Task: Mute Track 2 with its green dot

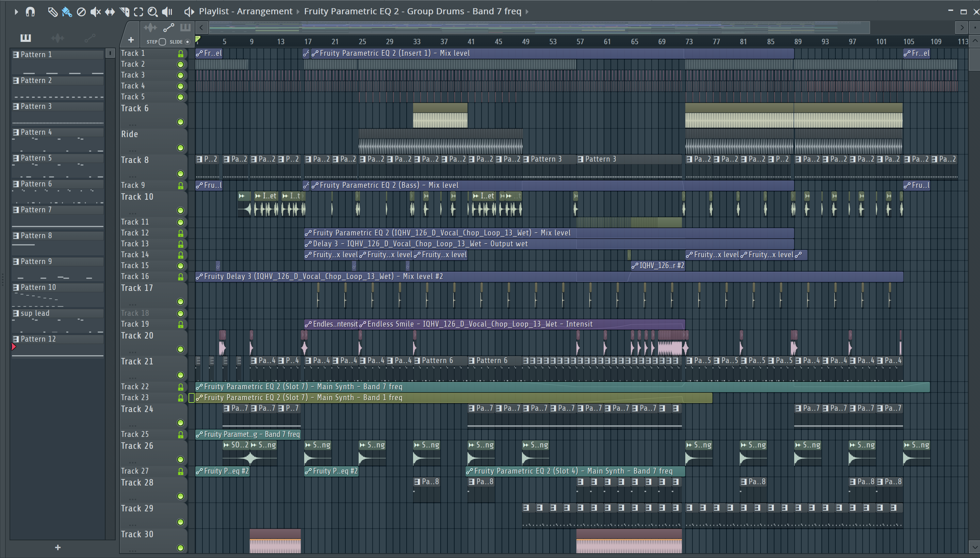Action: pos(180,64)
